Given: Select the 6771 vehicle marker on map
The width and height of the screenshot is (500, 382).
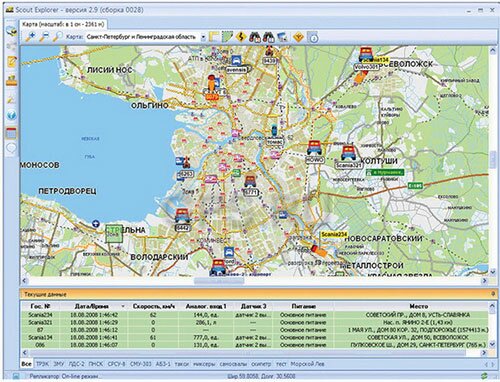Looking at the screenshot, I should pyautogui.click(x=250, y=181).
